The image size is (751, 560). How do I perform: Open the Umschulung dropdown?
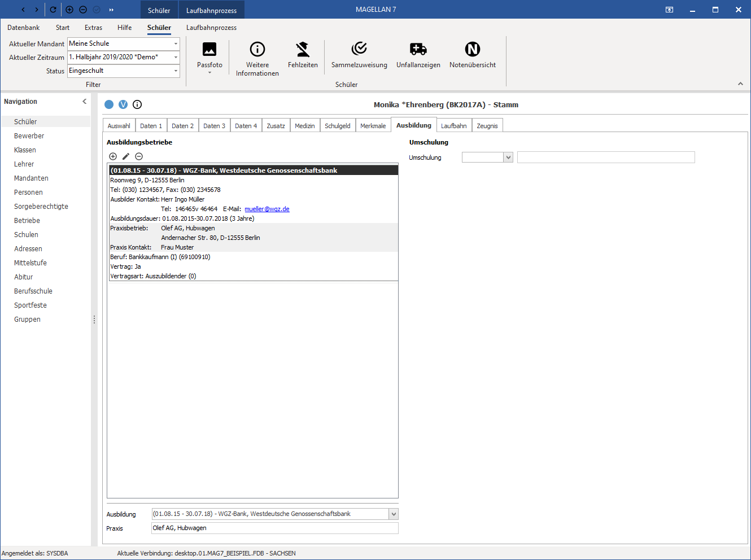coord(508,158)
